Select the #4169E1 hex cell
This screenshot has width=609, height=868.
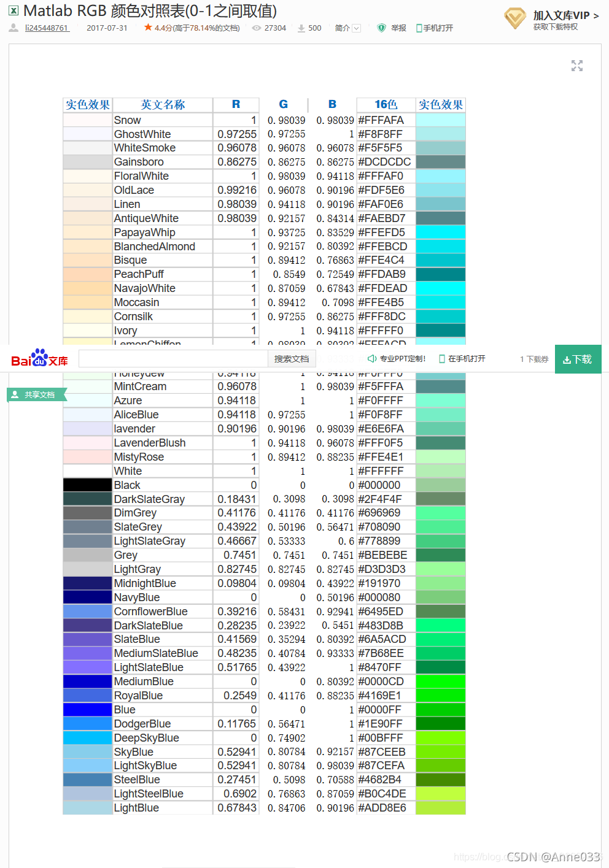[386, 695]
